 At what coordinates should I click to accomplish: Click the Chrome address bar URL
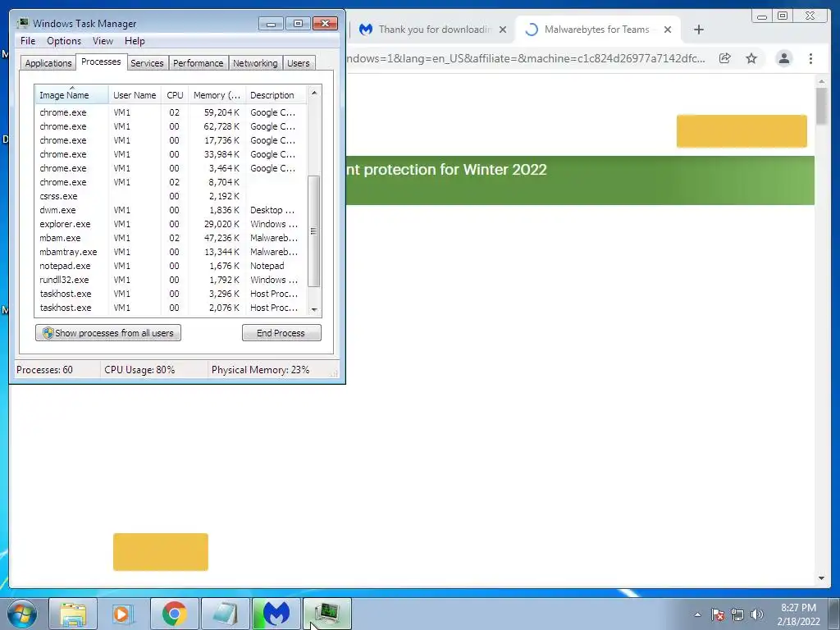525,58
